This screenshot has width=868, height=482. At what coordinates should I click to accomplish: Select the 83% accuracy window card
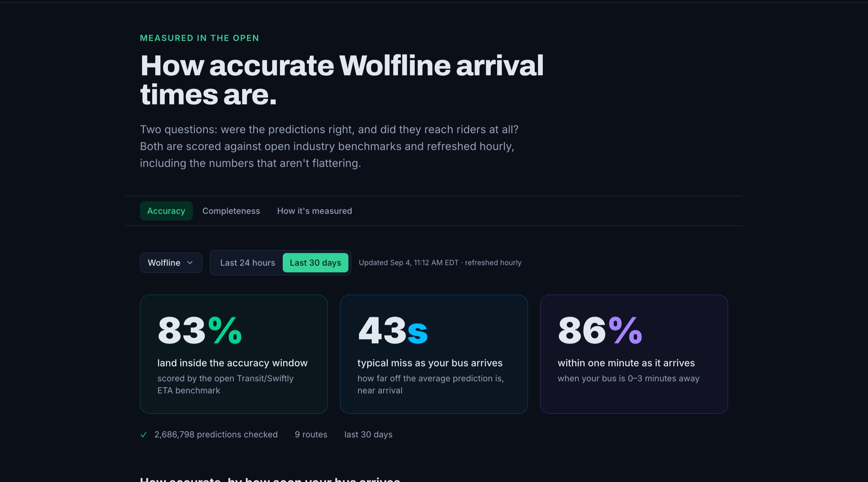(x=234, y=354)
